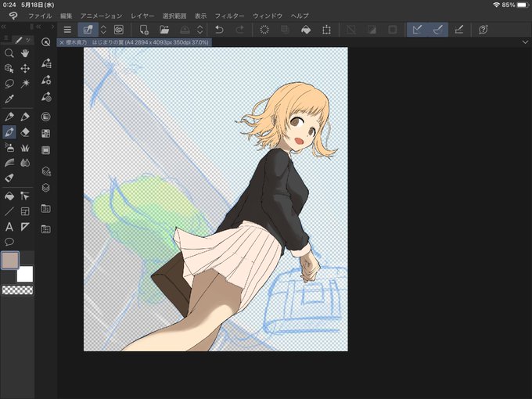Screen dimensions: 532x399
Task: Create a new canvas document
Action: pos(144,30)
